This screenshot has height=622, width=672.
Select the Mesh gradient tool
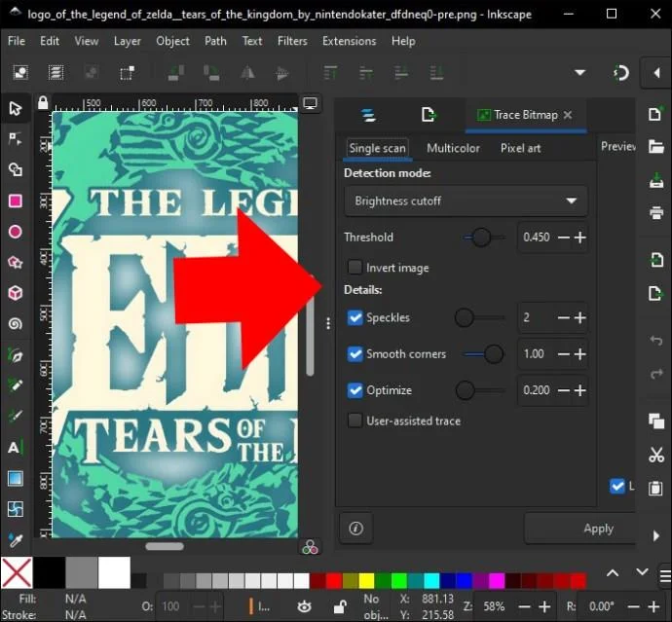click(16, 509)
